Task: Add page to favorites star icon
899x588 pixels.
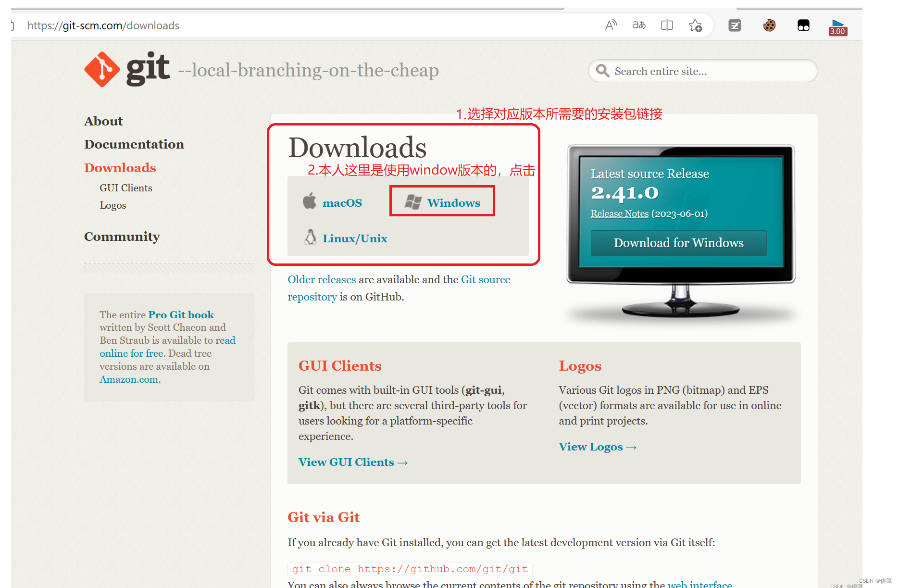Action: pyautogui.click(x=695, y=25)
